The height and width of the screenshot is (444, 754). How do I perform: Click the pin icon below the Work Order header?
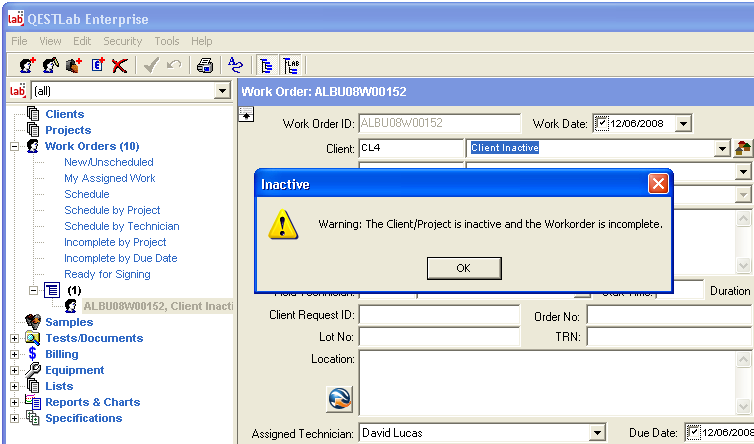(246, 117)
